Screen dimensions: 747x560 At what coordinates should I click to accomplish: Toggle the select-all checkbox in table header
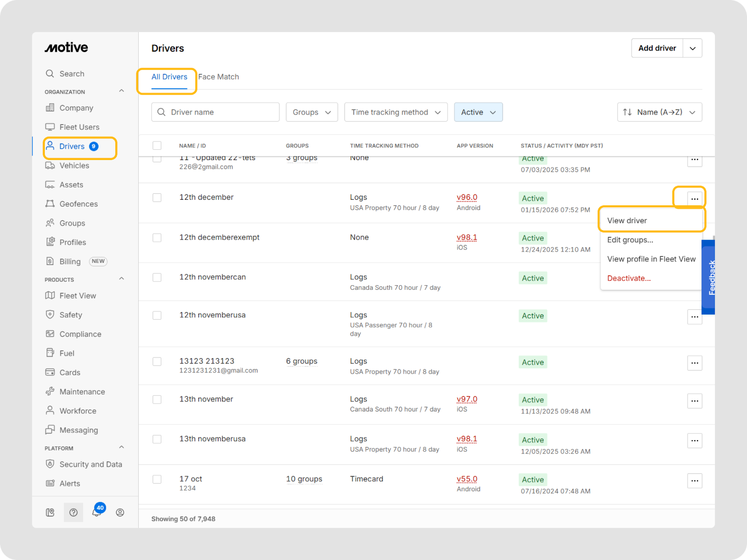157,146
